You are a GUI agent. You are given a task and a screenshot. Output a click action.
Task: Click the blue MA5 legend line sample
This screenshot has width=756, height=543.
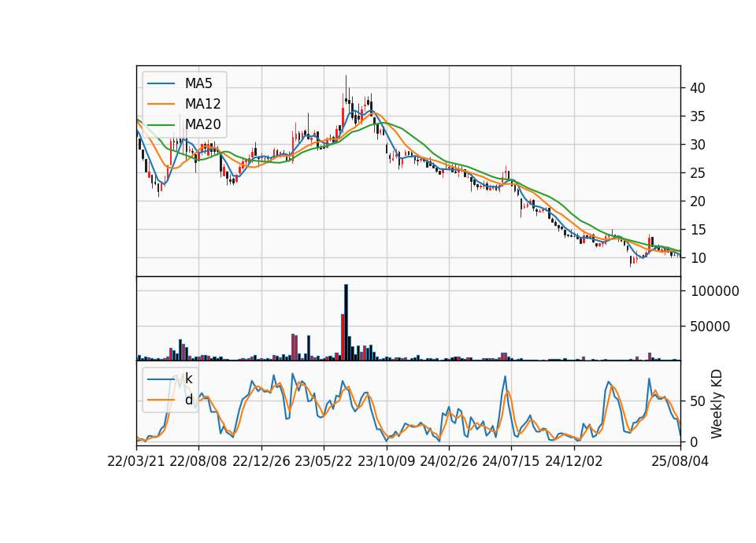tap(161, 83)
